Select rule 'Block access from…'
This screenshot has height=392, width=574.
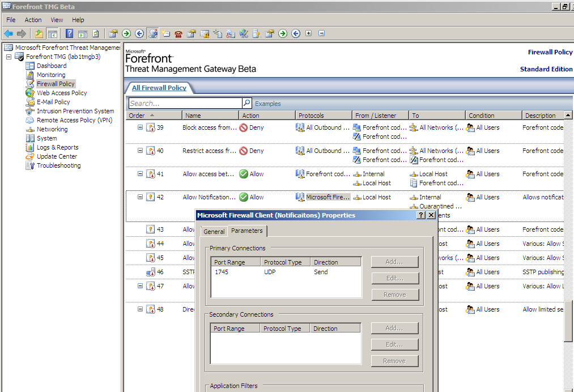click(x=210, y=127)
